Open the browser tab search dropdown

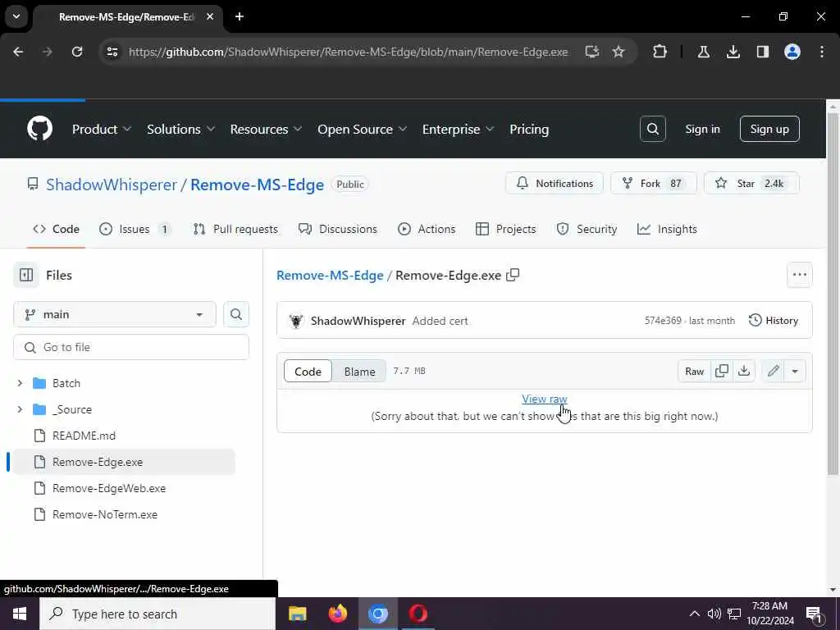point(16,16)
